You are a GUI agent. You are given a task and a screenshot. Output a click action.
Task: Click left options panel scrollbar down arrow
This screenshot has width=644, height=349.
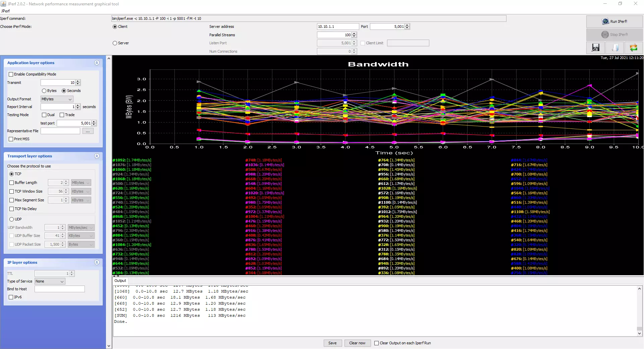(x=109, y=346)
